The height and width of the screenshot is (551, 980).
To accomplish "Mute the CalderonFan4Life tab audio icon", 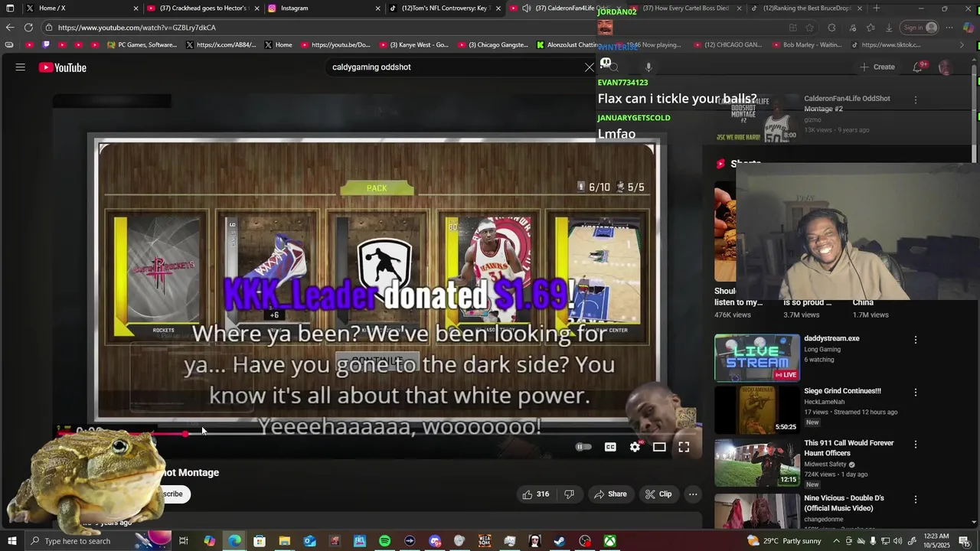I will click(x=526, y=8).
